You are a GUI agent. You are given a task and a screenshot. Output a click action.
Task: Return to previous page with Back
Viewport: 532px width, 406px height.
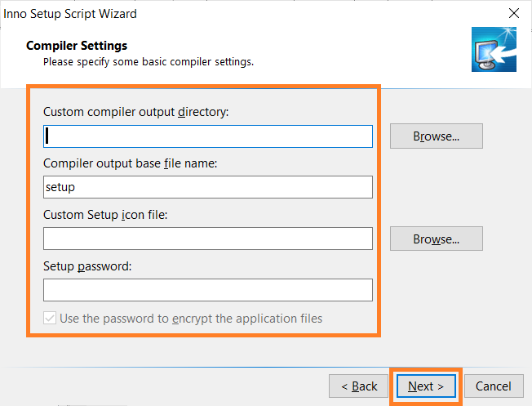[x=358, y=386]
